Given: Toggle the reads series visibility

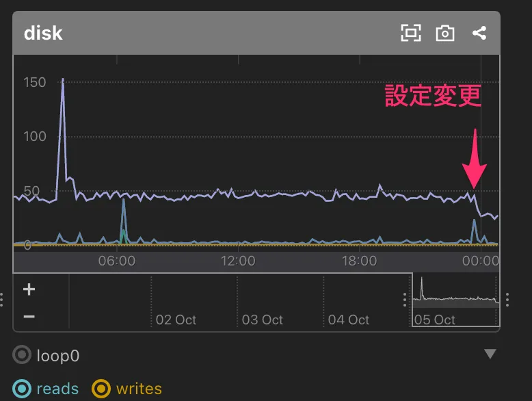Looking at the screenshot, I should [x=23, y=389].
